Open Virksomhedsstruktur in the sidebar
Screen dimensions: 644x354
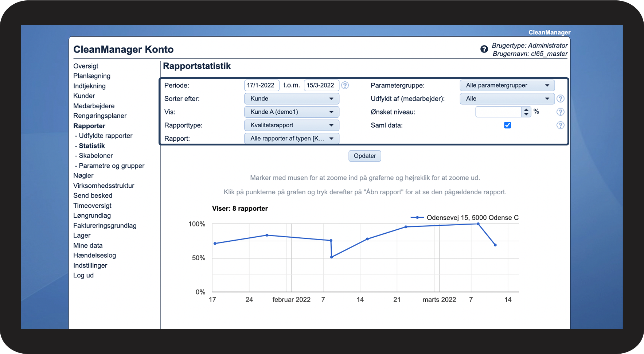click(104, 186)
